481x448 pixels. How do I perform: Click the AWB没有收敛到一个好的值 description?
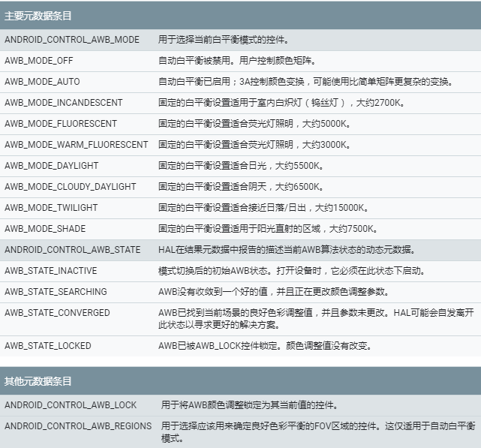point(274,291)
